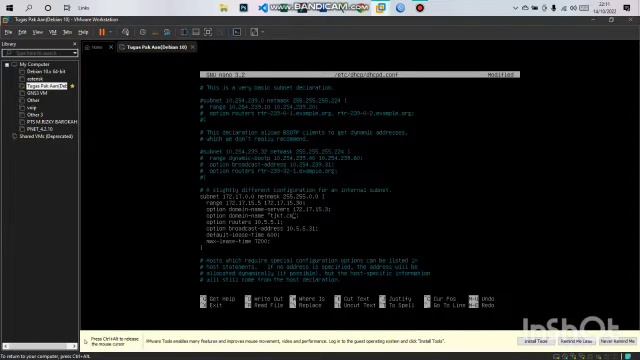
Task: Close the Home tab
Action: [x=111, y=47]
